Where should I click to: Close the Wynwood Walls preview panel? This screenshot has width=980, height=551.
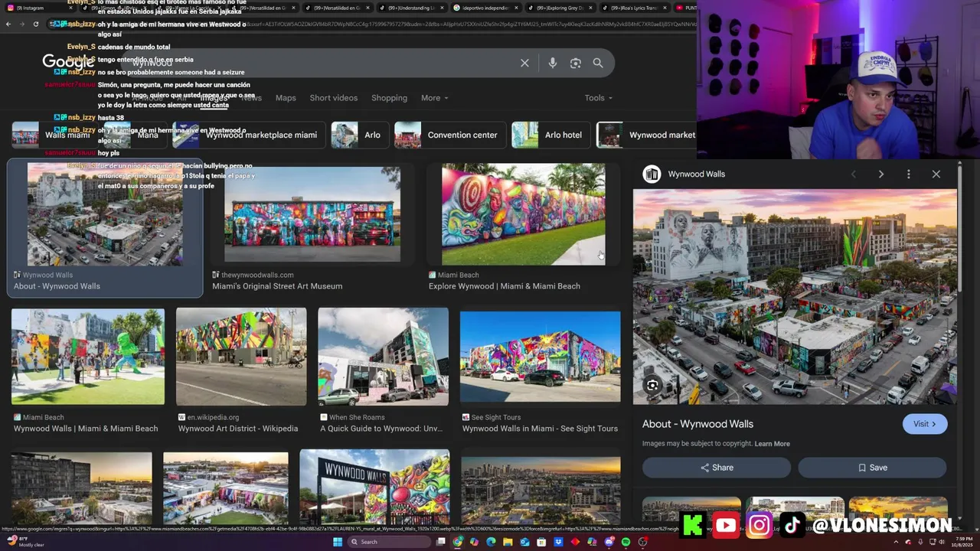click(x=936, y=174)
